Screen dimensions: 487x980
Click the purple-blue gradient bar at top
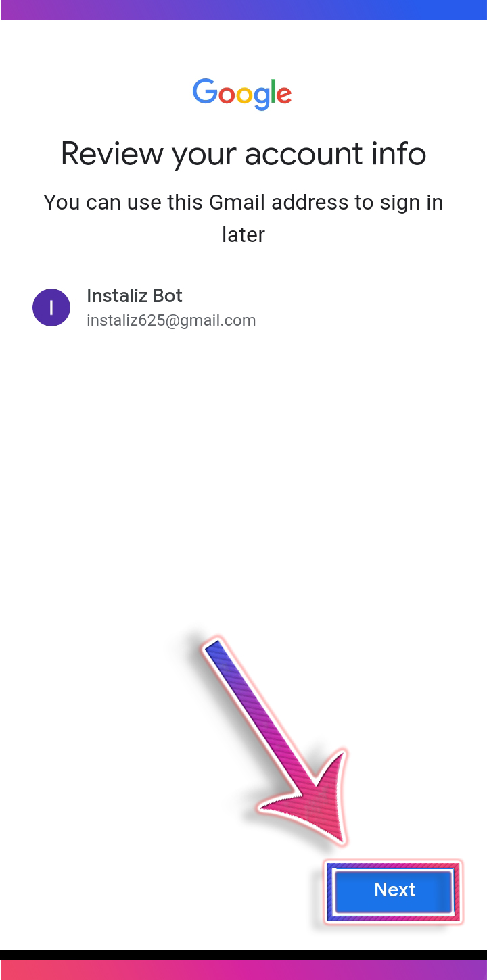pos(243,9)
